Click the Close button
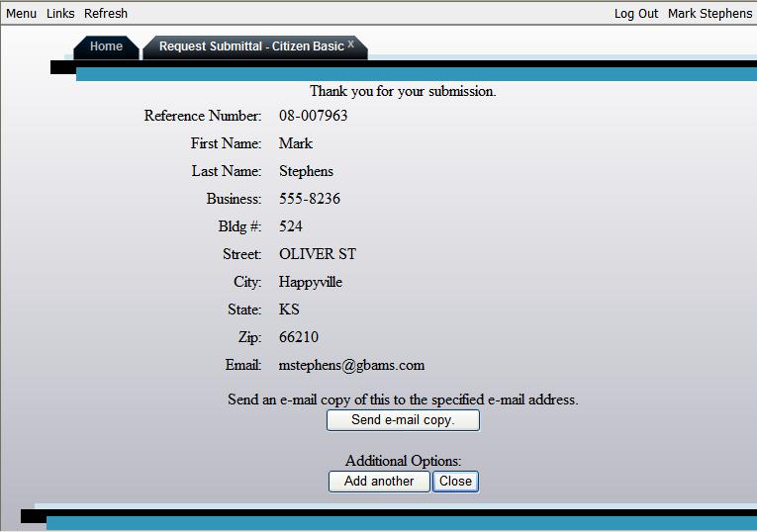Image resolution: width=757 pixels, height=532 pixels. (x=455, y=482)
